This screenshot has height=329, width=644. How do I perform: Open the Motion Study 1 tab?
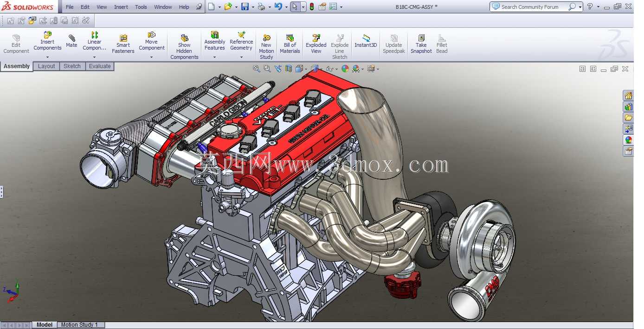point(80,325)
